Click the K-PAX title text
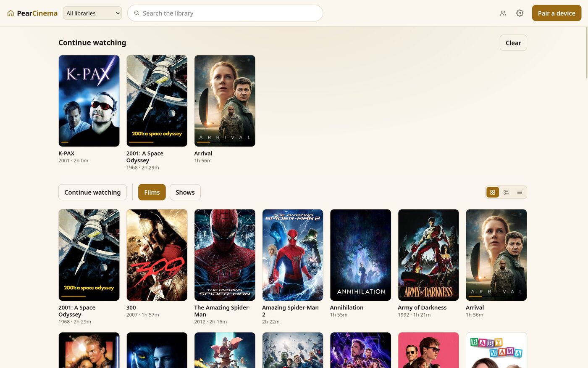This screenshot has height=368, width=588. coord(66,154)
